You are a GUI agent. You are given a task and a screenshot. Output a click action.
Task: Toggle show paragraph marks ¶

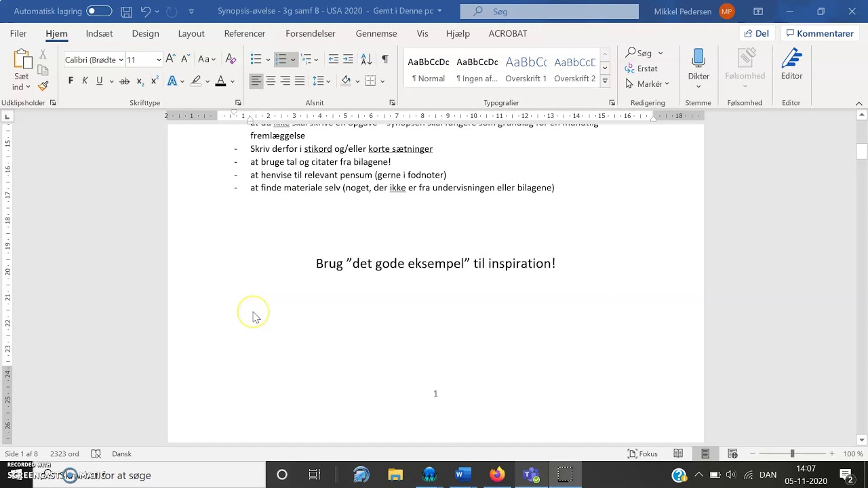(384, 60)
